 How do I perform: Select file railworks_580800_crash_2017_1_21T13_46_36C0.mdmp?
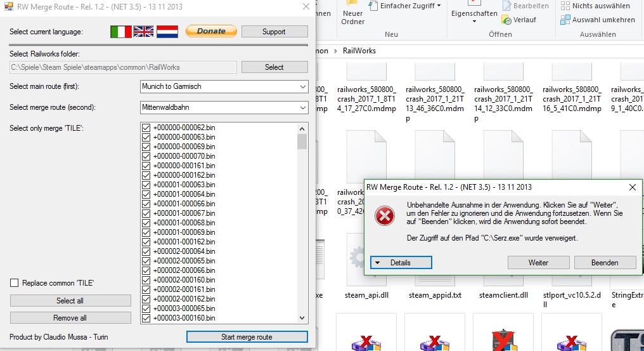pos(435,93)
